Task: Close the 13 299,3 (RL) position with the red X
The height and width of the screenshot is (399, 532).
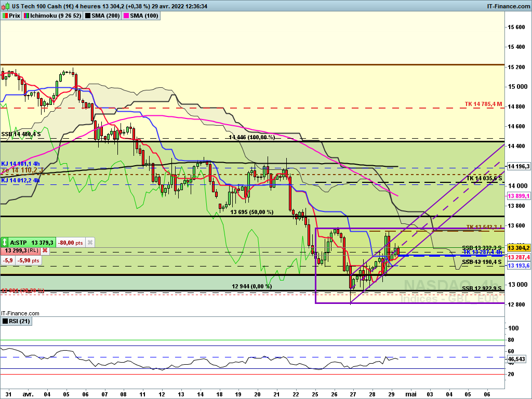Action: tap(45, 251)
